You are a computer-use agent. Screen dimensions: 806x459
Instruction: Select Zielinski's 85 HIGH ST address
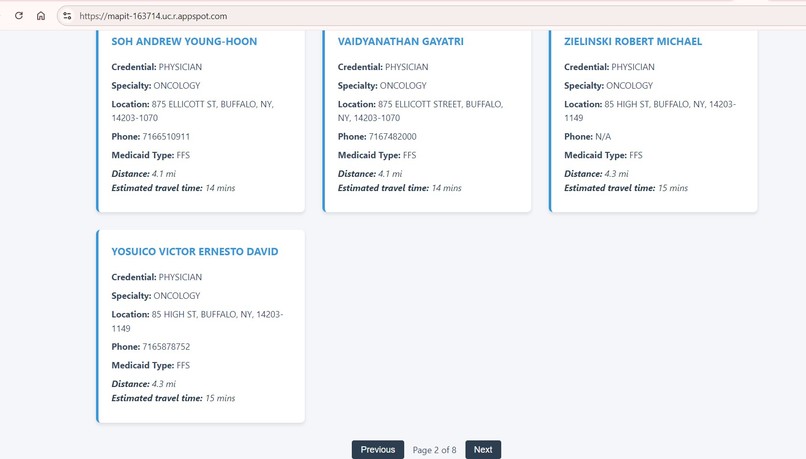(x=650, y=111)
